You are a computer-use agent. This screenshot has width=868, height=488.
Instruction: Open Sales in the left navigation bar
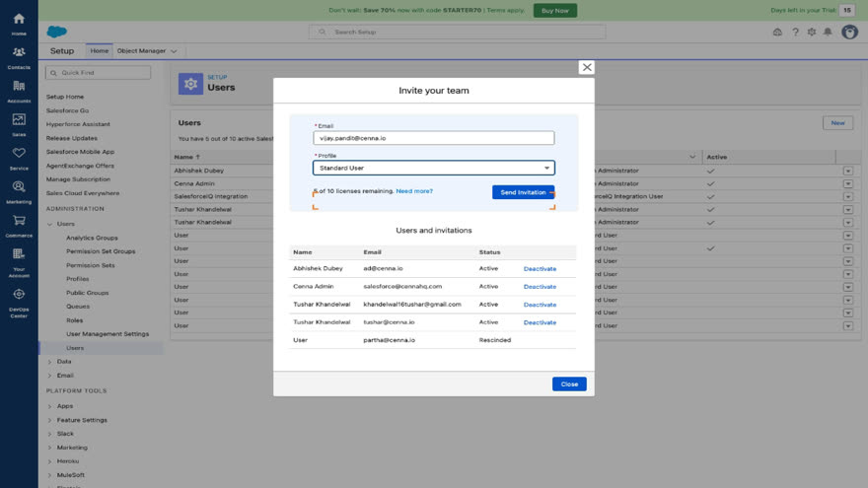[x=19, y=125]
